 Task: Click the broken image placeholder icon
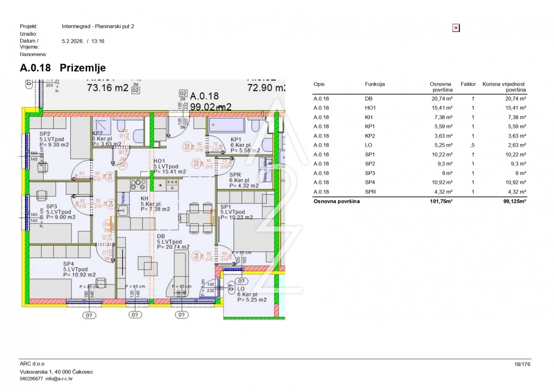[x=456, y=28]
